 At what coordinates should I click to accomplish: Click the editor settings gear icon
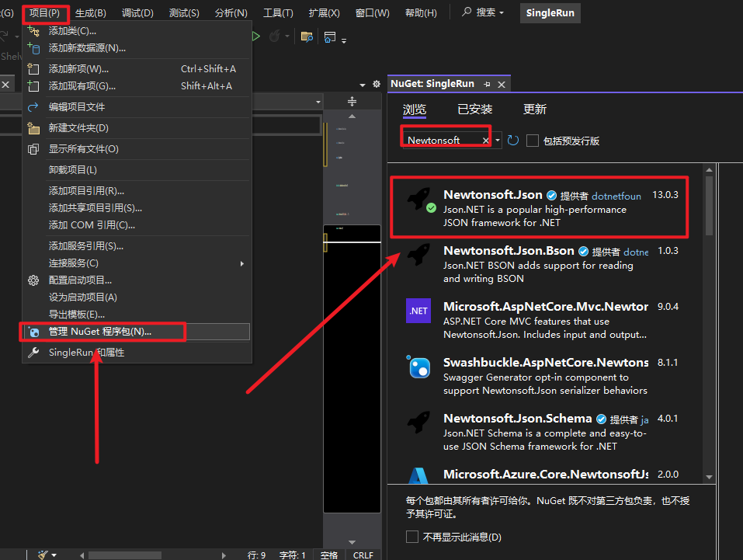pos(377,84)
